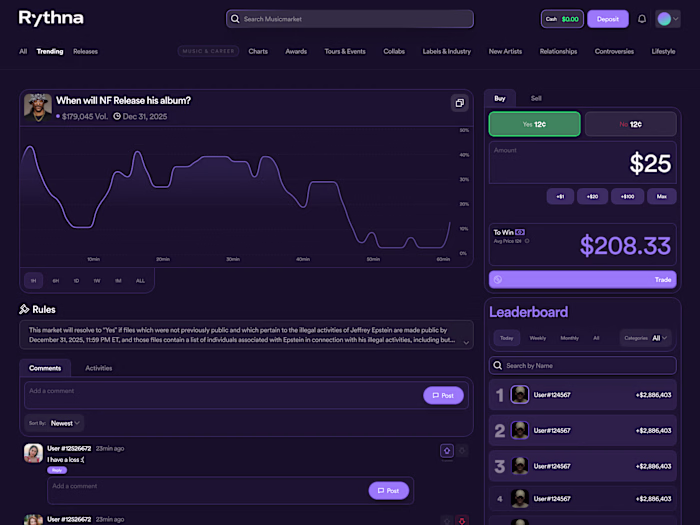The width and height of the screenshot is (700, 525).
Task: Set chart range to 1D
Action: point(76,281)
